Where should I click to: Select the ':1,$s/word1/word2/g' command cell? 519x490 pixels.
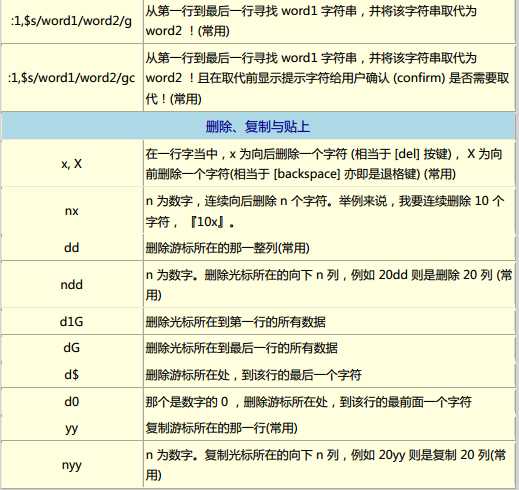click(x=71, y=21)
